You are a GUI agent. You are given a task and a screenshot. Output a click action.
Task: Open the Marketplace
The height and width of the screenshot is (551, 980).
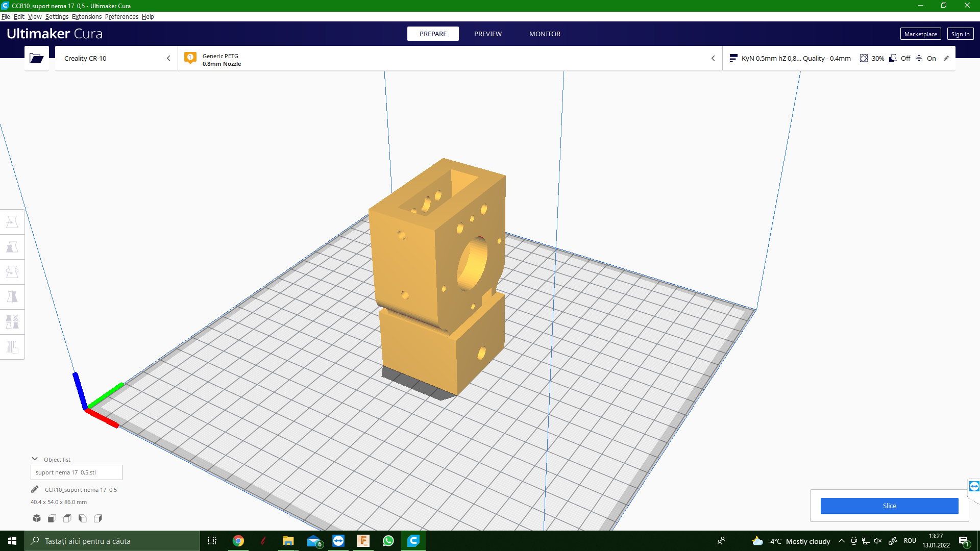click(x=920, y=34)
